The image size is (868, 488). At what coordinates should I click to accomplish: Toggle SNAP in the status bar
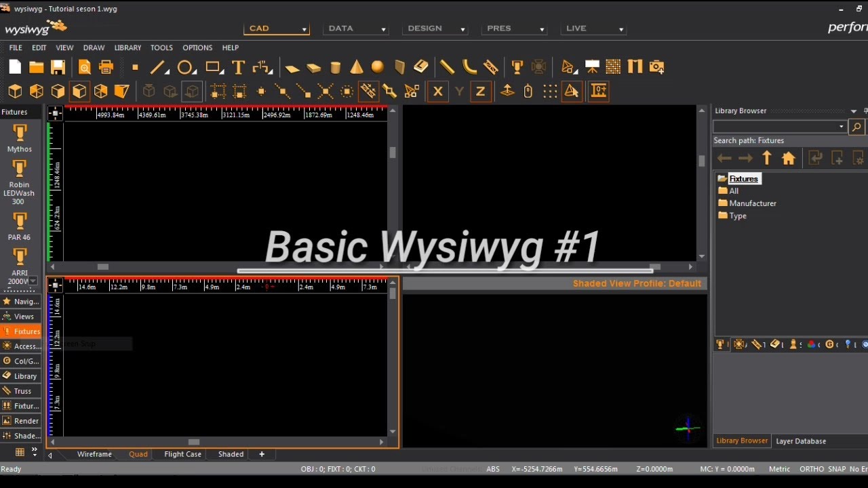coord(837,469)
